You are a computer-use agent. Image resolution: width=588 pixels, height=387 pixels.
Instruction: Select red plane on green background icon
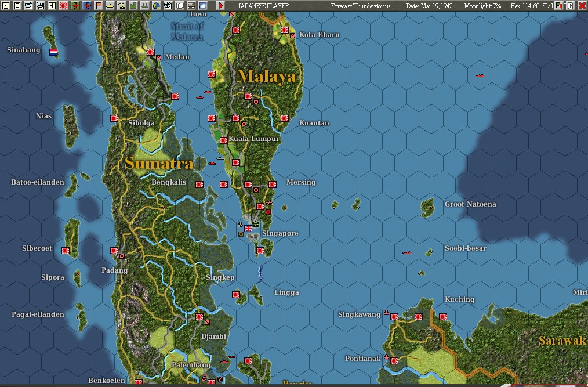coord(75,6)
